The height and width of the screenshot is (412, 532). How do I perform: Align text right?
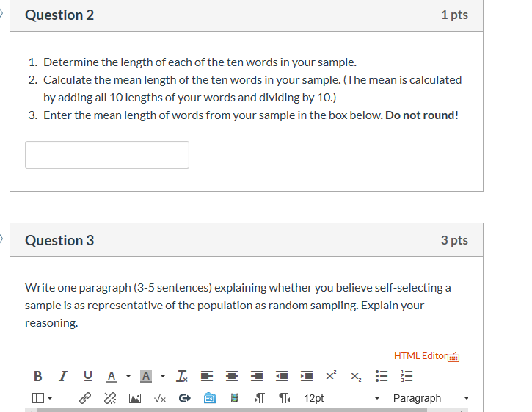tap(257, 376)
